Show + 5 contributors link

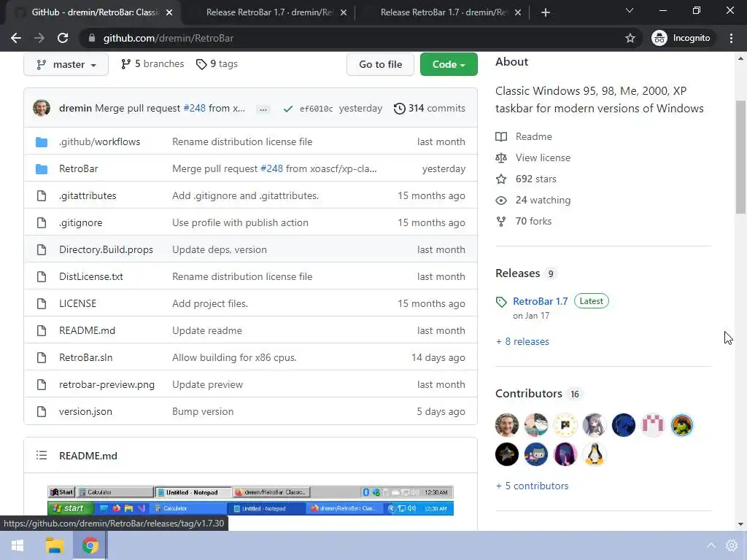532,486
